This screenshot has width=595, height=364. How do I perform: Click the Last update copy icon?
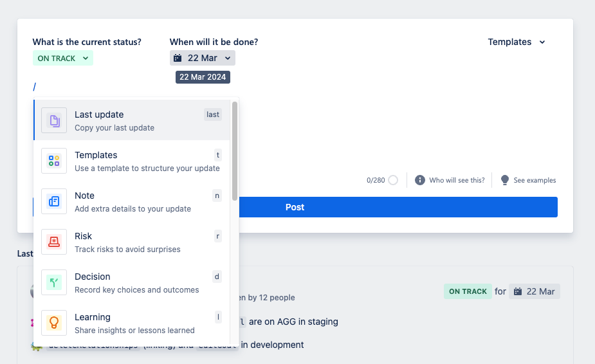pyautogui.click(x=54, y=120)
